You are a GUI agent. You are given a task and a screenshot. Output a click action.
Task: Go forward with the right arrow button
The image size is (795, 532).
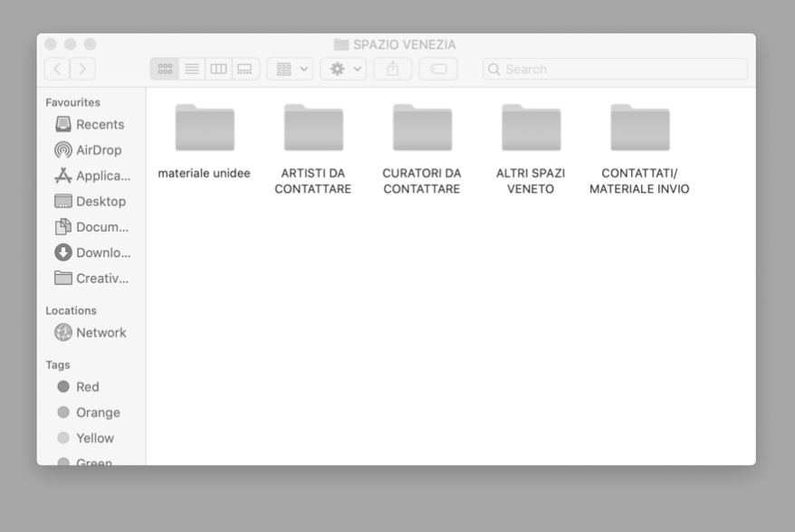82,69
